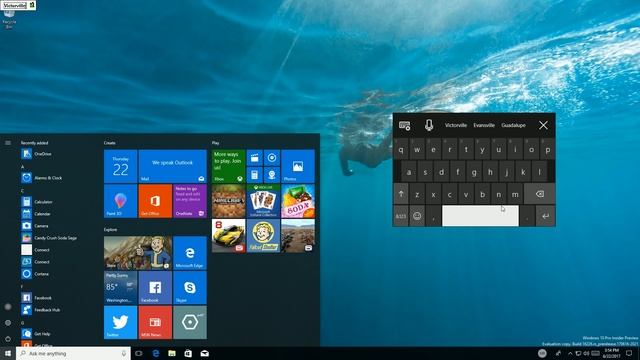Choose the "Victorville" text suggestion
The height and width of the screenshot is (360, 640).
coord(456,125)
